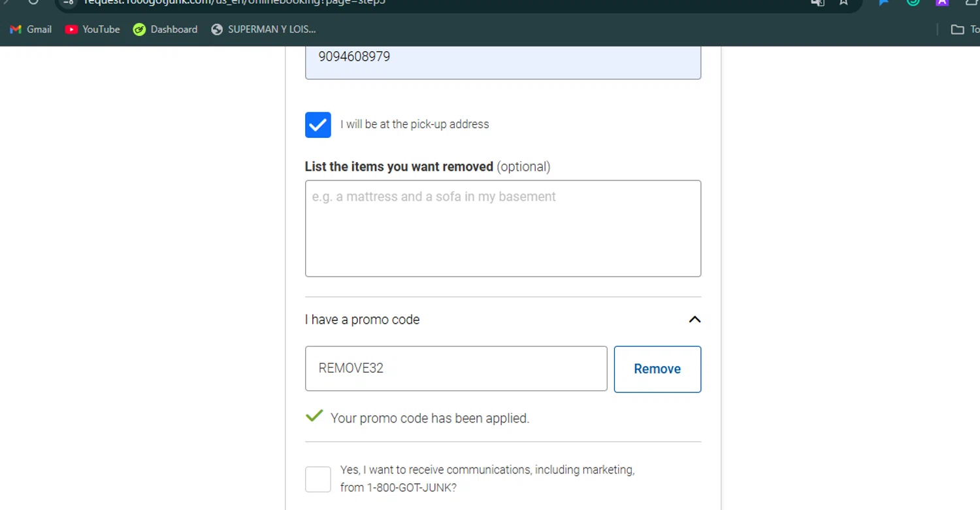The height and width of the screenshot is (510, 980).
Task: Click 'I will be at the pick-up address' label
Action: [x=415, y=124]
